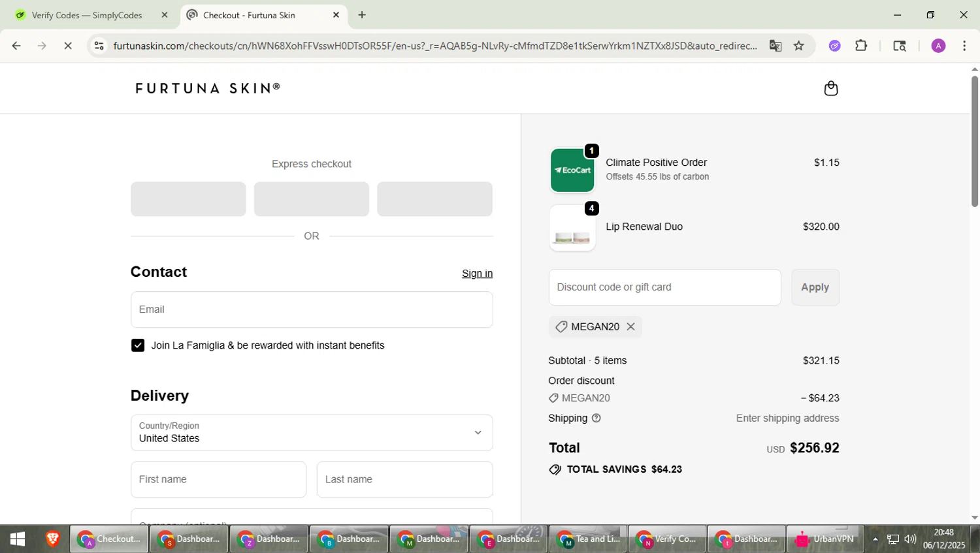Click the Total amount $256.92
980x553 pixels.
coord(814,448)
